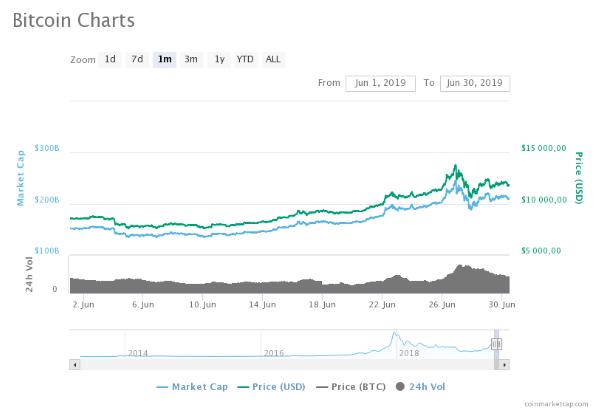The image size is (610, 418).
Task: Click the 6. Jun axis label
Action: tap(143, 304)
